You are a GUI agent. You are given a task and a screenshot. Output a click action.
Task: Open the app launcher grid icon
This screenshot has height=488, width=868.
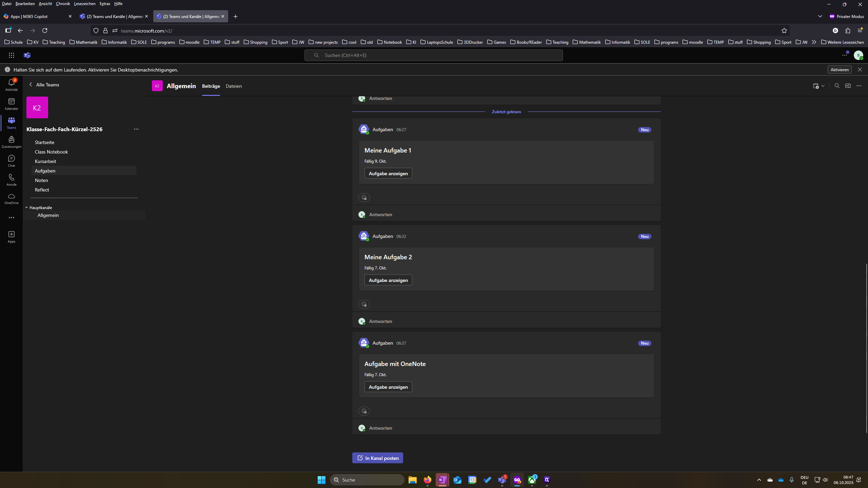tap(12, 55)
